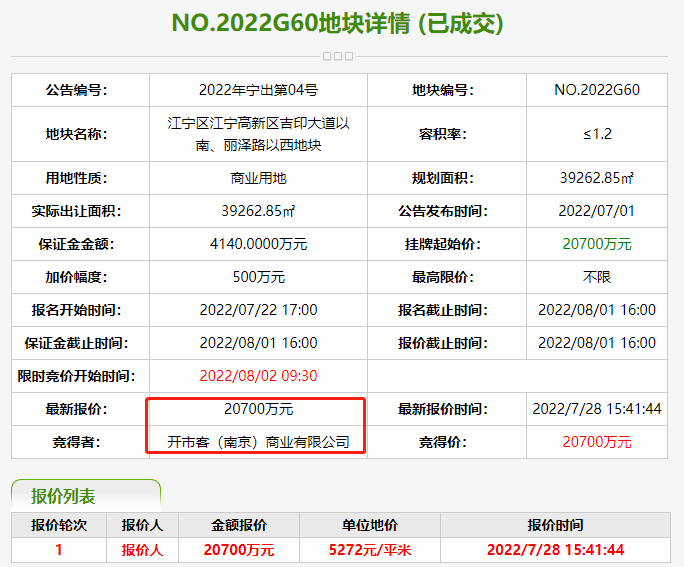The image size is (684, 567).
Task: Click the value 不限
Action: (x=597, y=277)
